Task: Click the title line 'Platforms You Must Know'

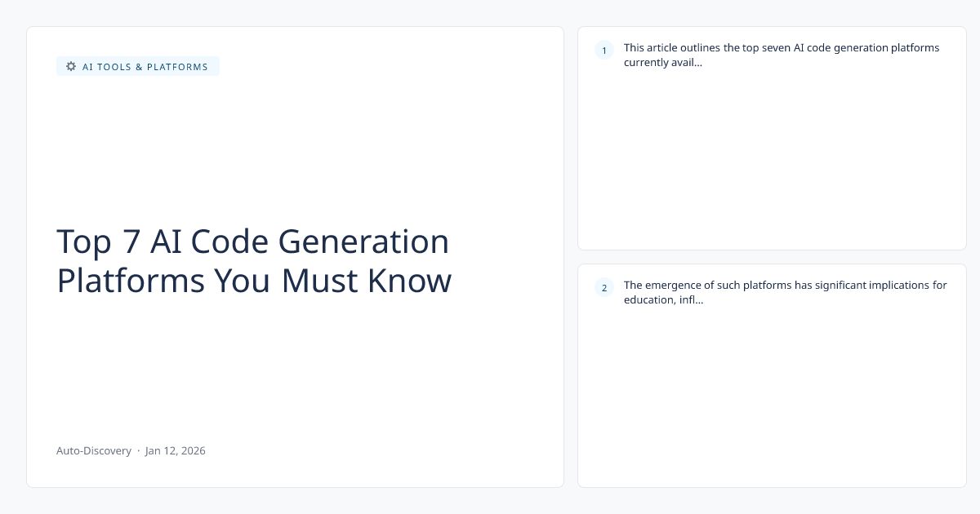Action: [253, 281]
